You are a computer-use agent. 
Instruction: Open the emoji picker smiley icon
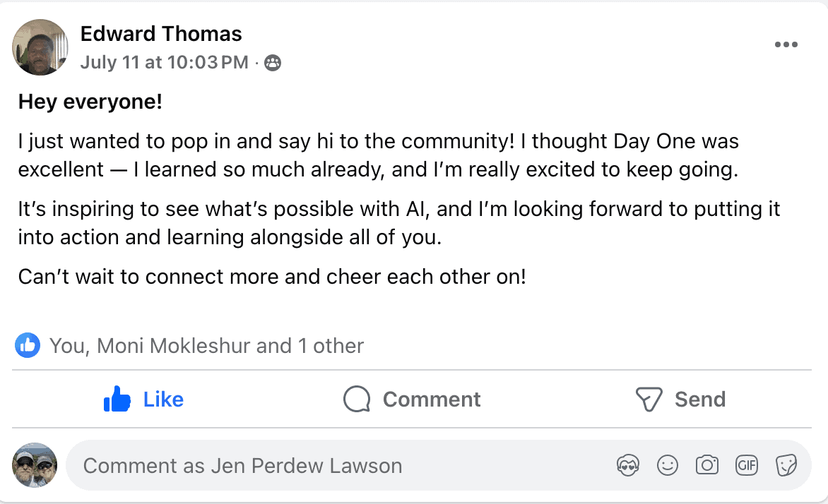667,465
